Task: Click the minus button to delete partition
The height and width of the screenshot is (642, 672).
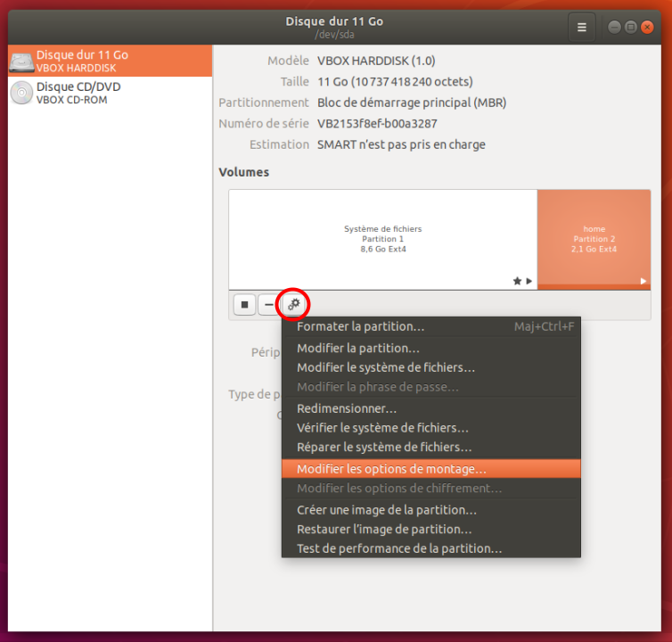Action: point(268,305)
